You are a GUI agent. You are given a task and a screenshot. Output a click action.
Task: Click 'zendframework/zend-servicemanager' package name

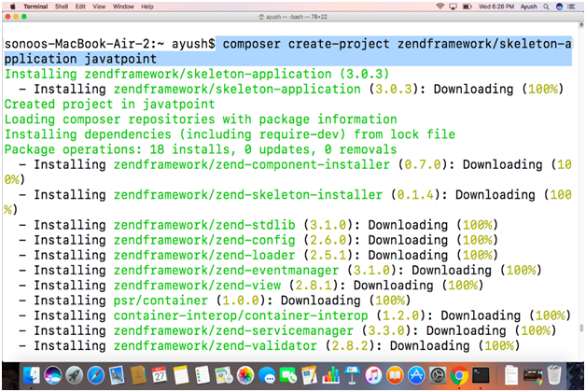click(x=233, y=330)
